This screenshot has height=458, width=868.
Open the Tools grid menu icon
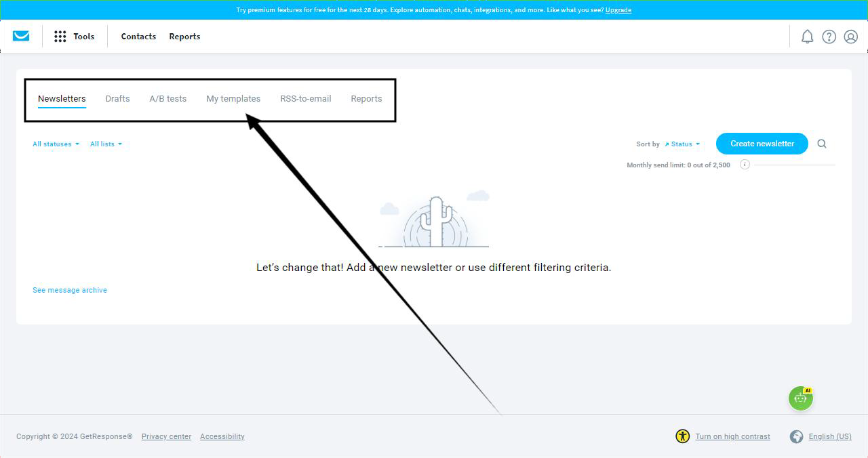pos(60,37)
